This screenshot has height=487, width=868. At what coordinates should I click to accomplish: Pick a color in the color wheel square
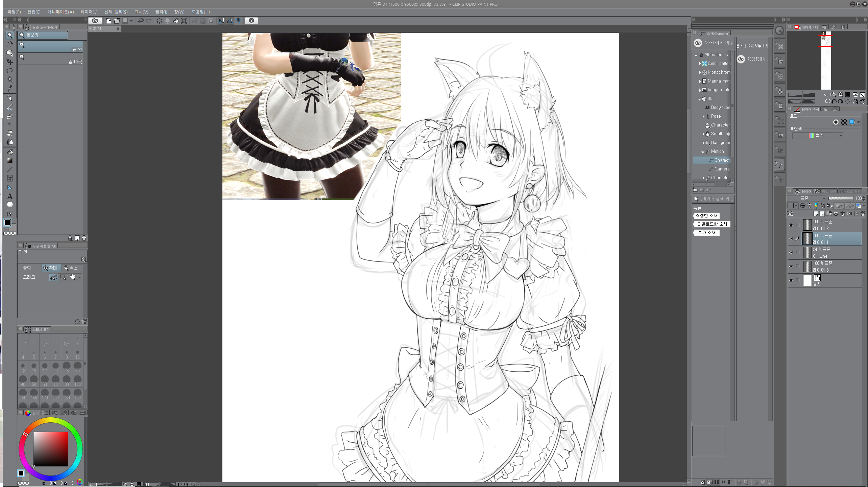[51, 449]
